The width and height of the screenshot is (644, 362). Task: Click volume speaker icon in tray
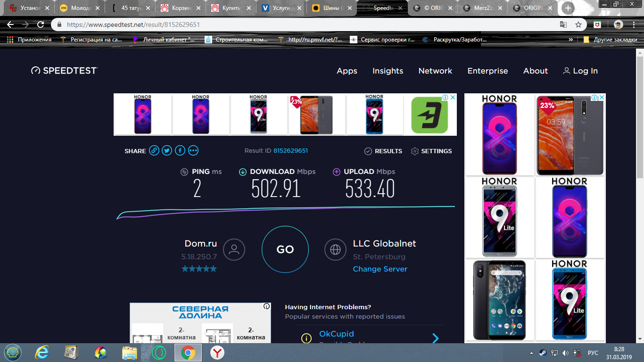tap(565, 353)
